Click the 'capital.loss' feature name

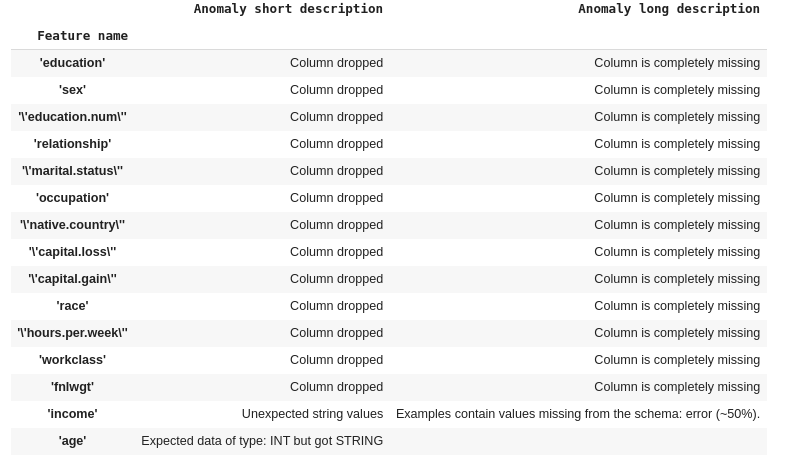72,252
